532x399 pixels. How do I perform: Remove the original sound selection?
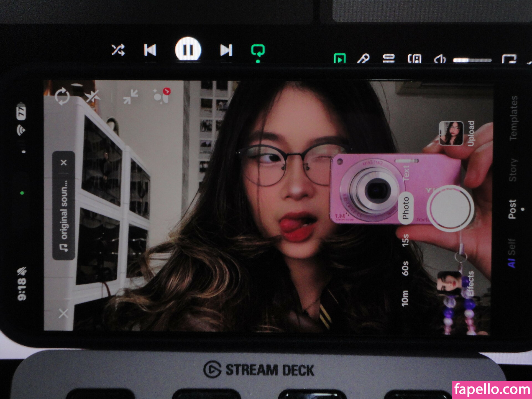click(64, 163)
